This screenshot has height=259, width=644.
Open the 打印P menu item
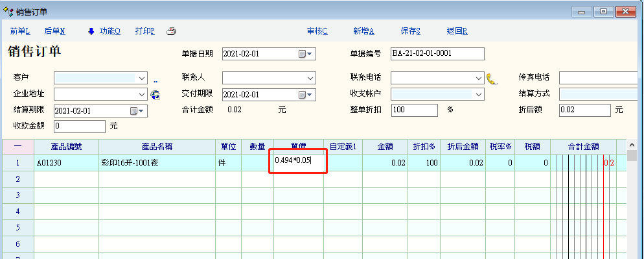(145, 31)
